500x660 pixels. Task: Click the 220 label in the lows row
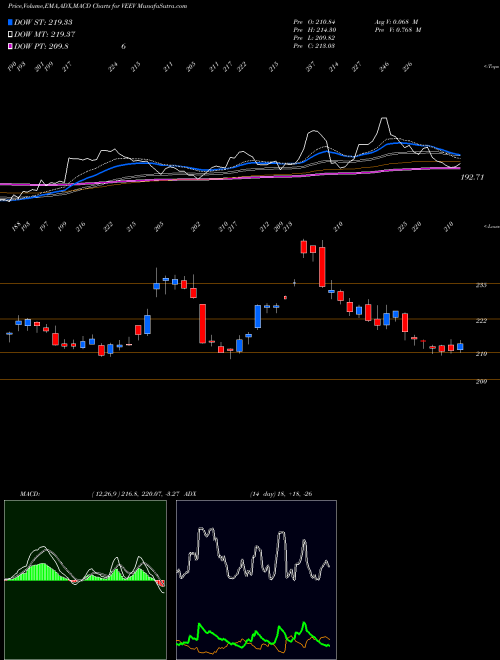[417, 227]
